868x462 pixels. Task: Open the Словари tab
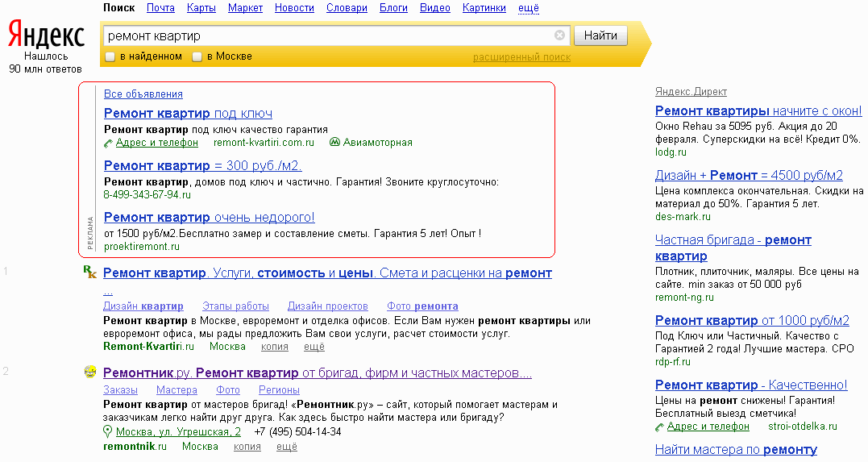347,8
